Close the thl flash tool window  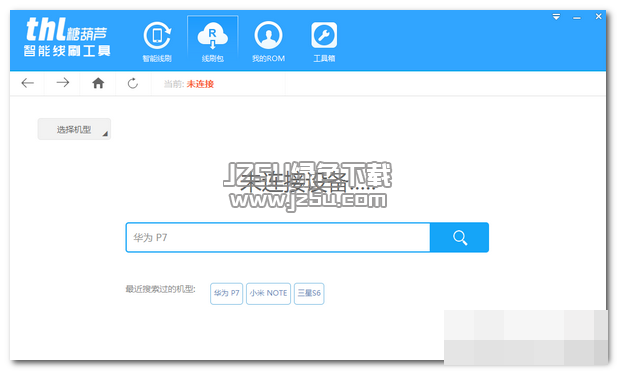point(599,17)
